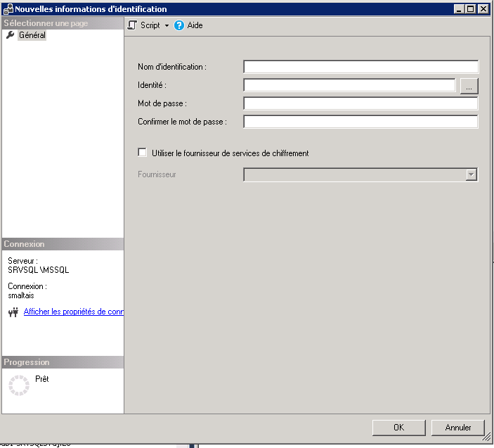Open Afficher les propriétés de connexion link

pyautogui.click(x=74, y=312)
